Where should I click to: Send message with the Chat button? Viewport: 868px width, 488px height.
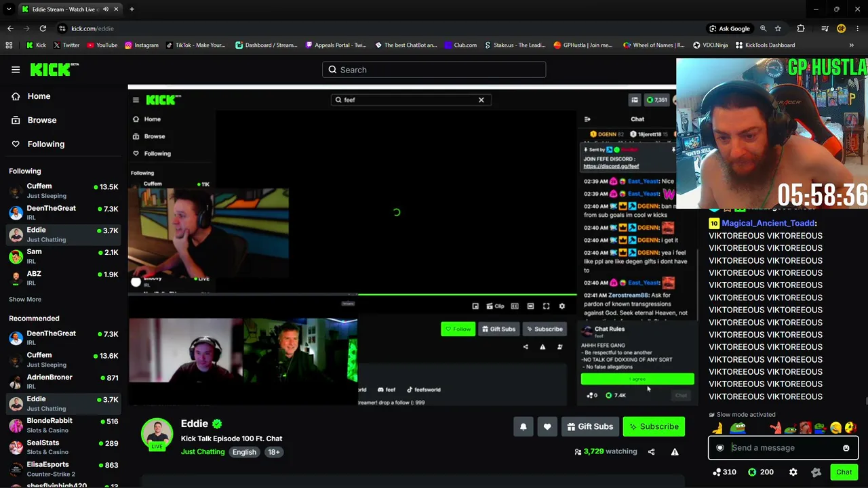pyautogui.click(x=844, y=472)
